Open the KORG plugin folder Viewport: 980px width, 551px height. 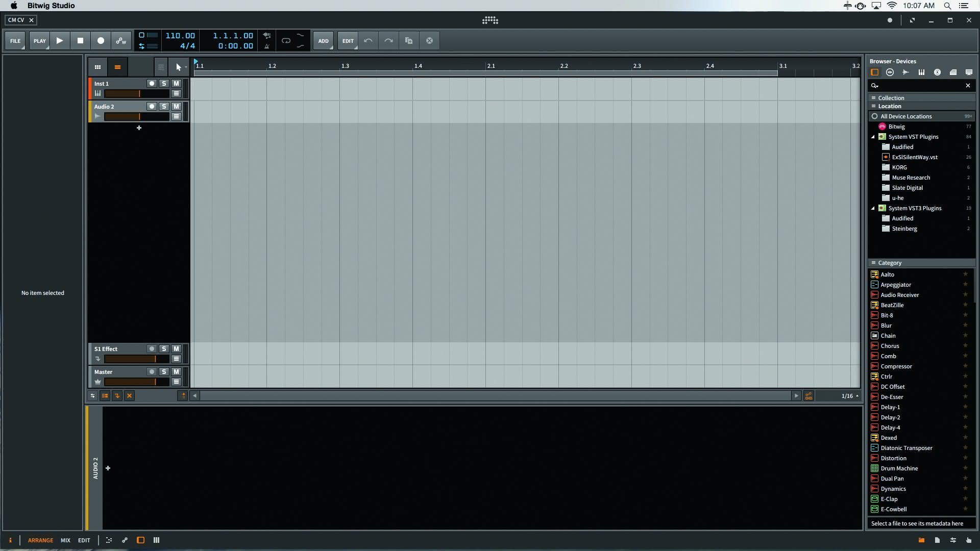922,167
